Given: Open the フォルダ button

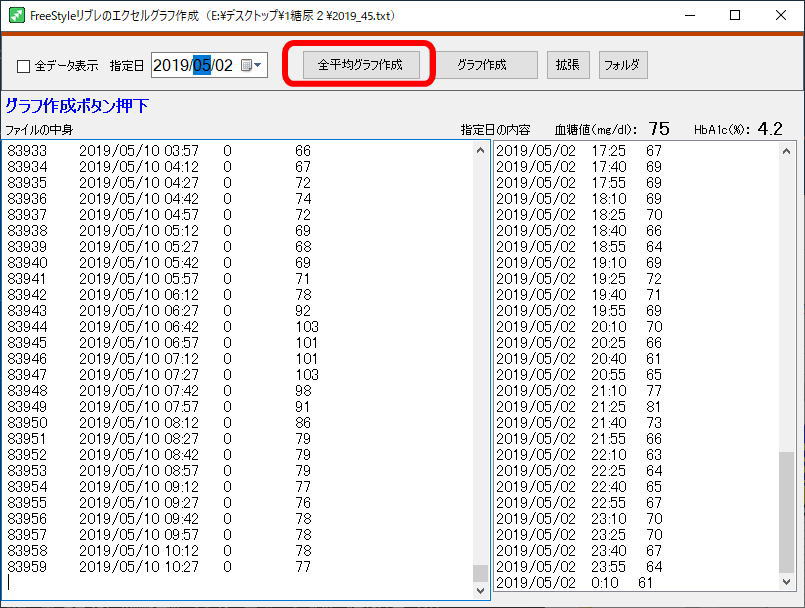Looking at the screenshot, I should point(623,65).
